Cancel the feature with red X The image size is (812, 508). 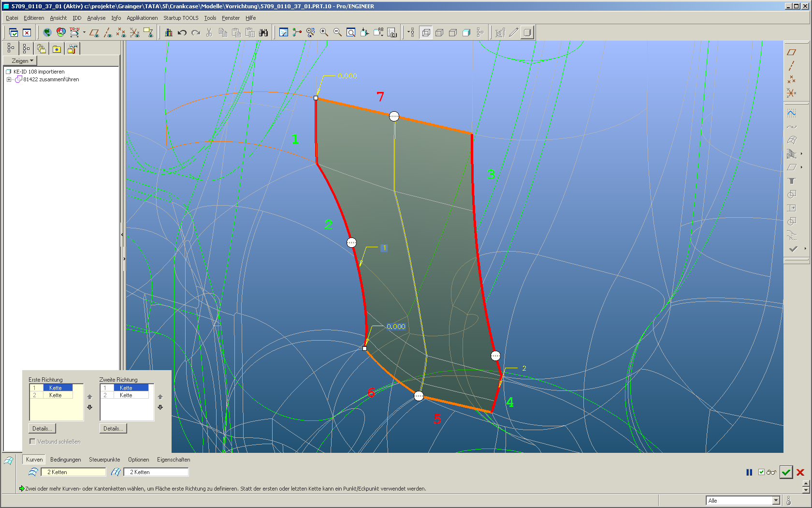point(800,472)
